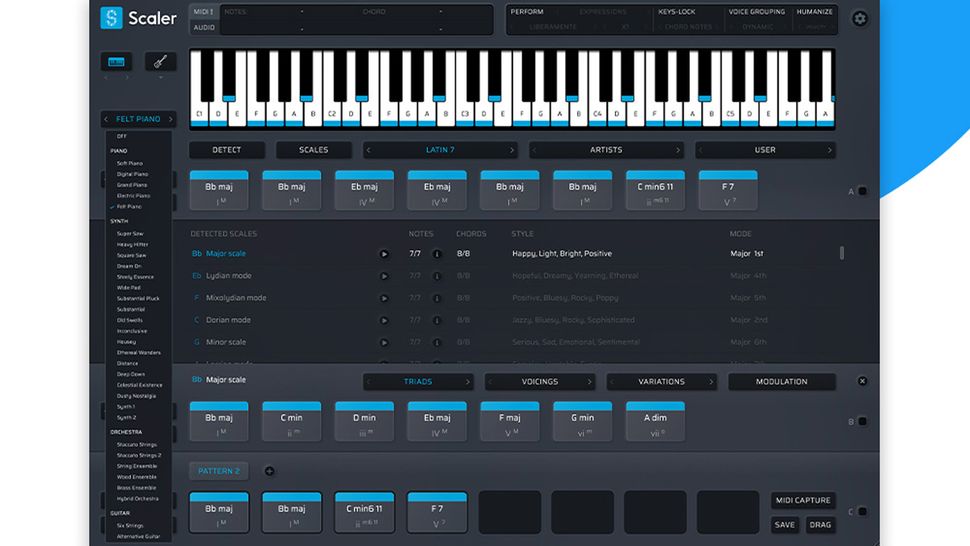Go to previous instrument before Felt Piano
The image size is (970, 546).
pyautogui.click(x=106, y=119)
